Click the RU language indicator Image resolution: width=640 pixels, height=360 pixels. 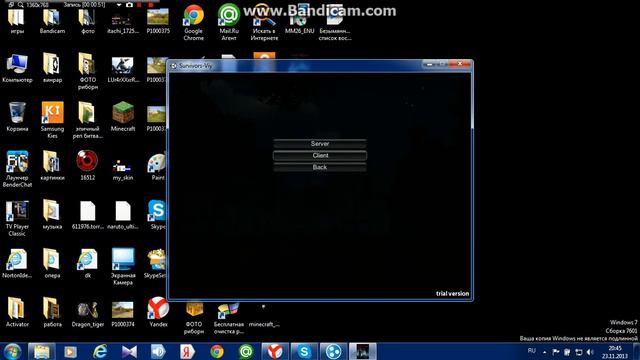(x=531, y=351)
